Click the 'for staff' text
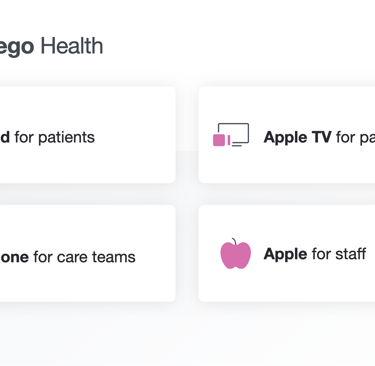Viewport: 375px width, 366px height. point(339,254)
